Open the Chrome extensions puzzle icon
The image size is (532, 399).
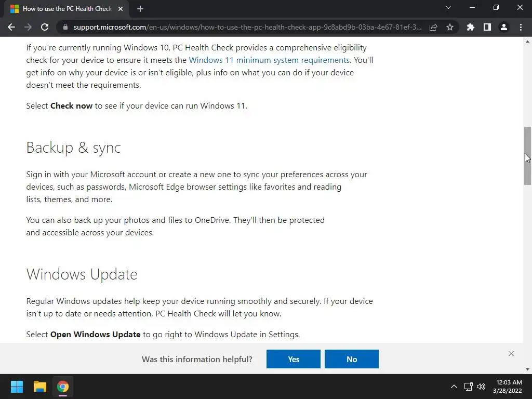point(471,27)
